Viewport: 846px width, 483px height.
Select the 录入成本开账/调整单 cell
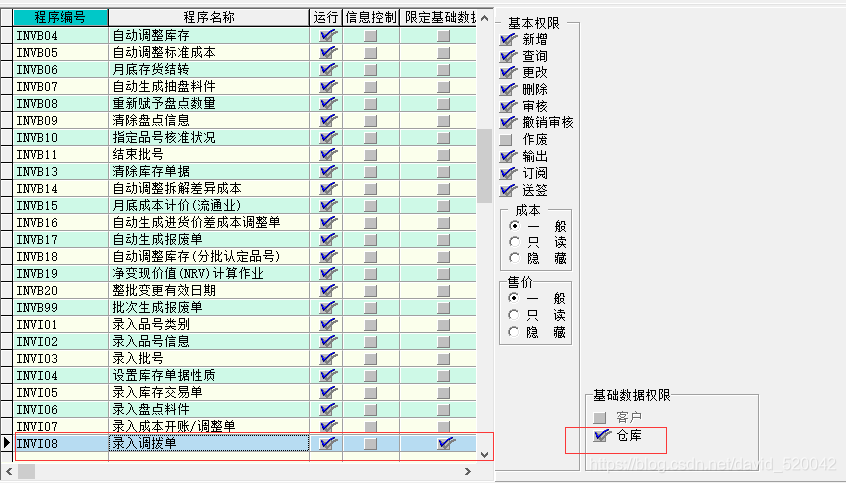(209, 427)
